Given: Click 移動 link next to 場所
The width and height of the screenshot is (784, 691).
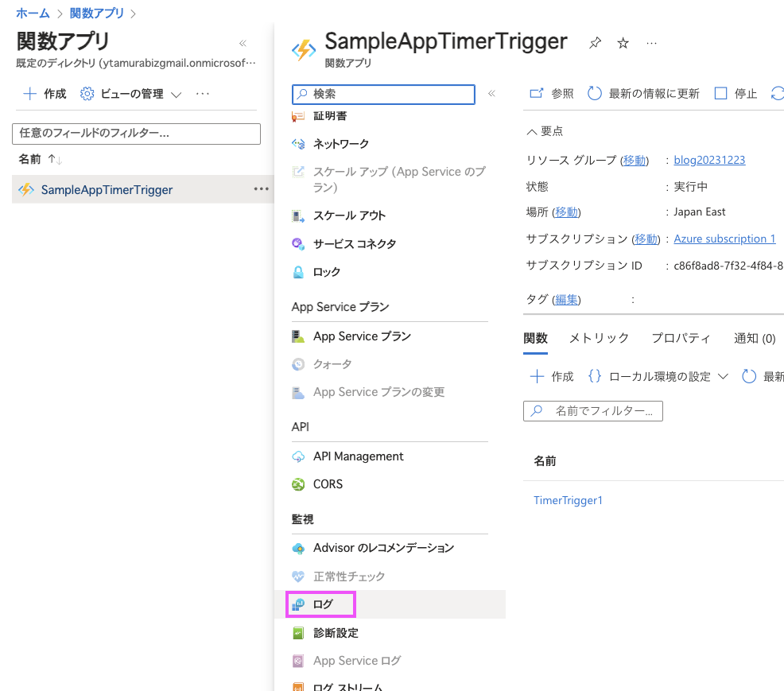Looking at the screenshot, I should 566,212.
